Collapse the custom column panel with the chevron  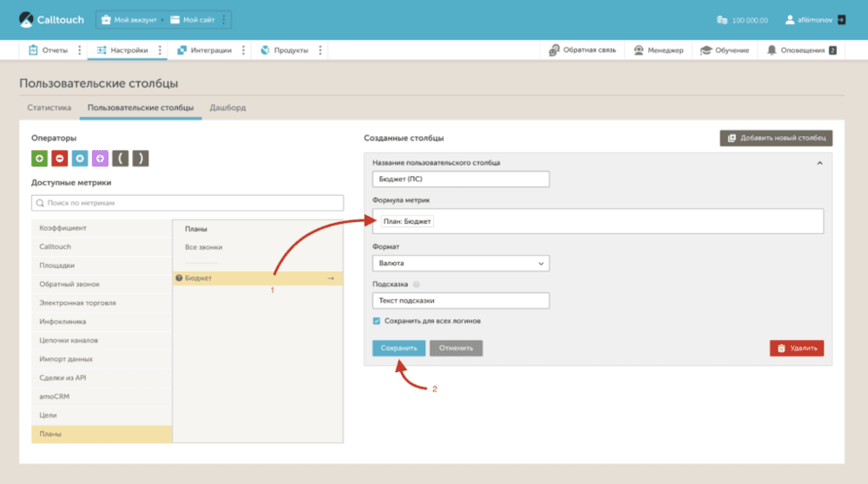coord(819,163)
